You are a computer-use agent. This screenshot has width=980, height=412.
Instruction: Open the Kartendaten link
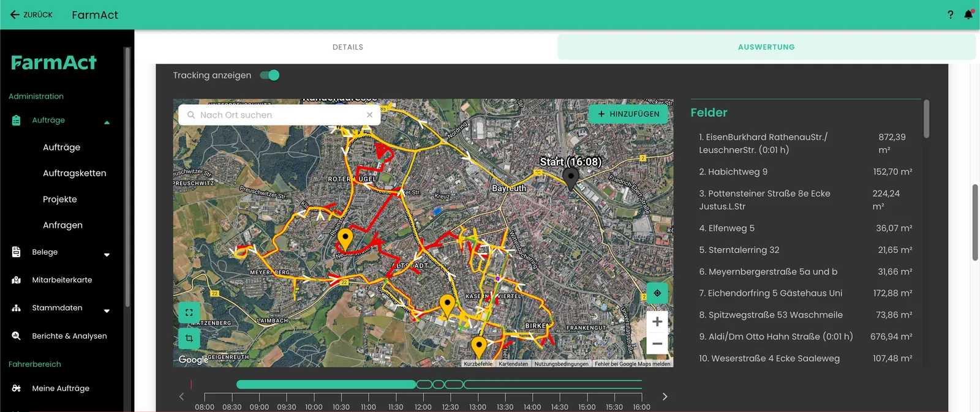[x=513, y=364]
